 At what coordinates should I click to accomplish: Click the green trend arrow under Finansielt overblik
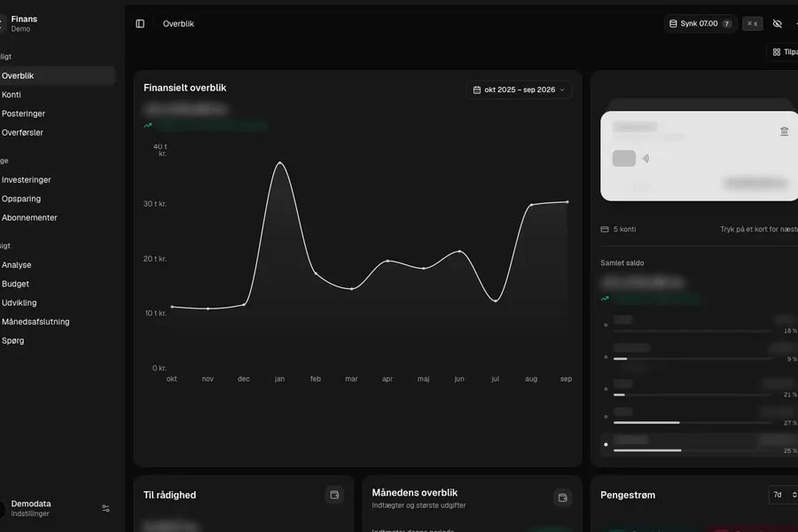tap(147, 125)
